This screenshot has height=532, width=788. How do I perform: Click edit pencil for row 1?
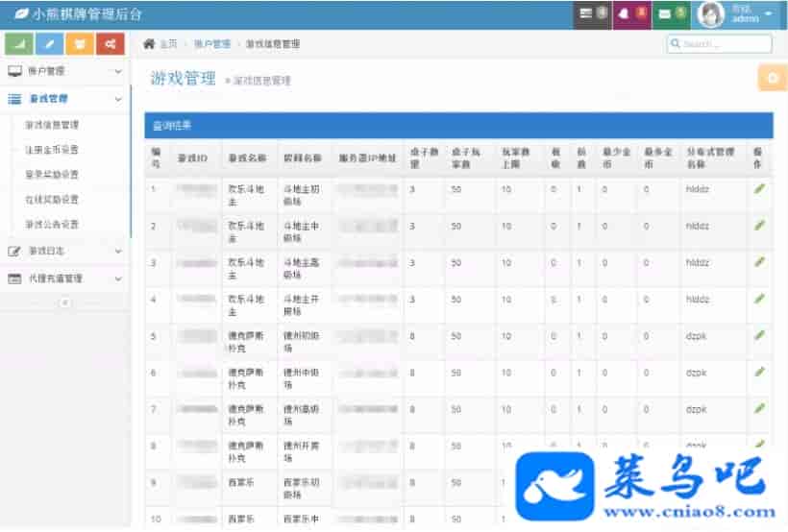(759, 189)
